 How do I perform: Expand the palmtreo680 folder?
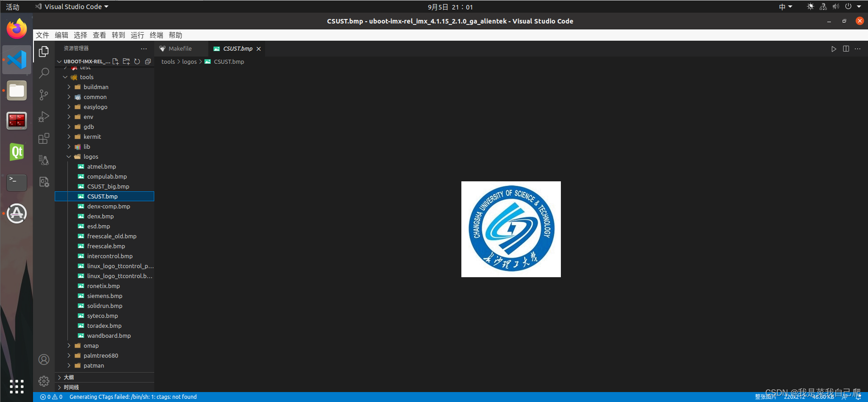[69, 355]
